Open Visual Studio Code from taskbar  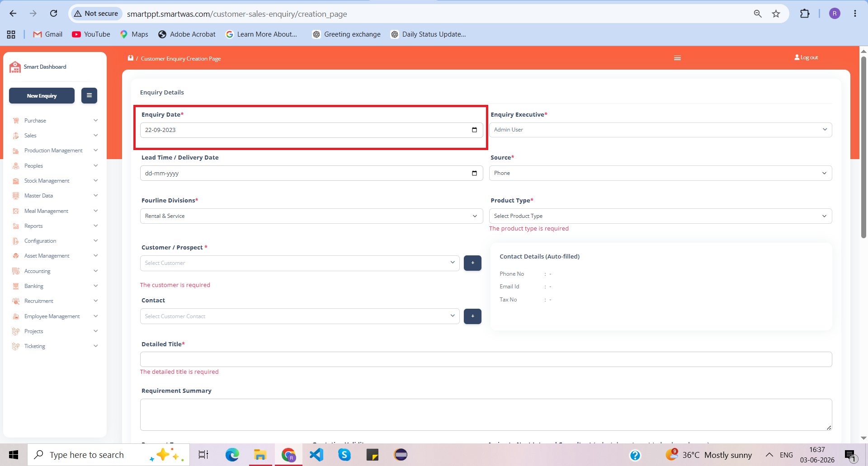(x=316, y=455)
